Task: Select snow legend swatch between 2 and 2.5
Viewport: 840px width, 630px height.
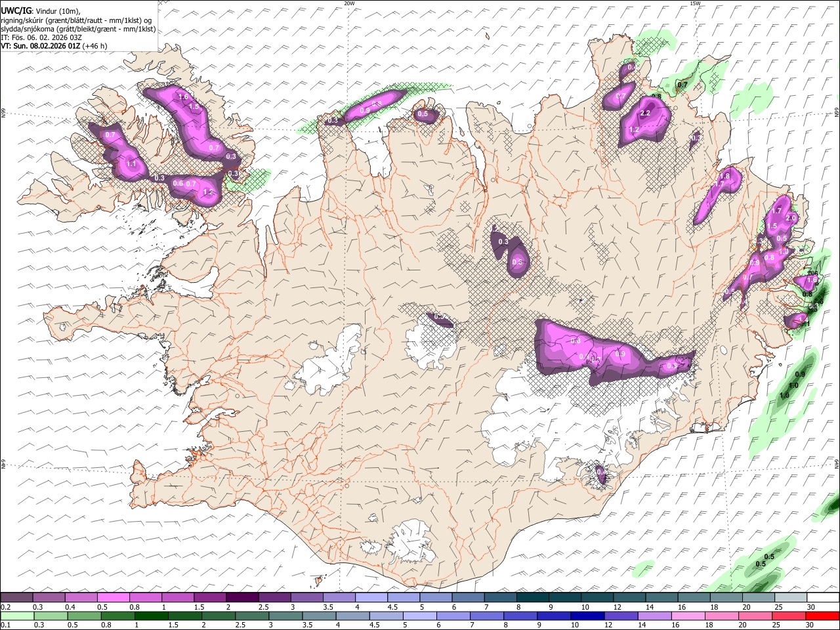Action: point(241,597)
